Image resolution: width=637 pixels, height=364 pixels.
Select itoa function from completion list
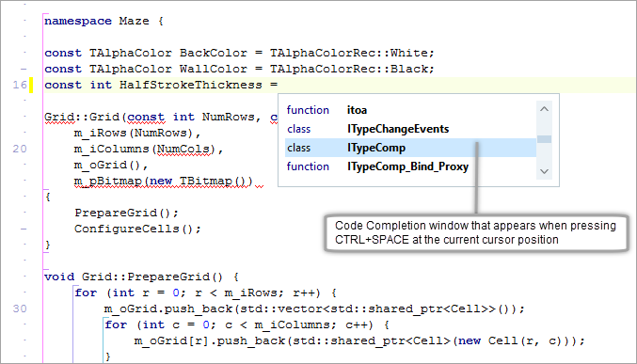pos(410,110)
